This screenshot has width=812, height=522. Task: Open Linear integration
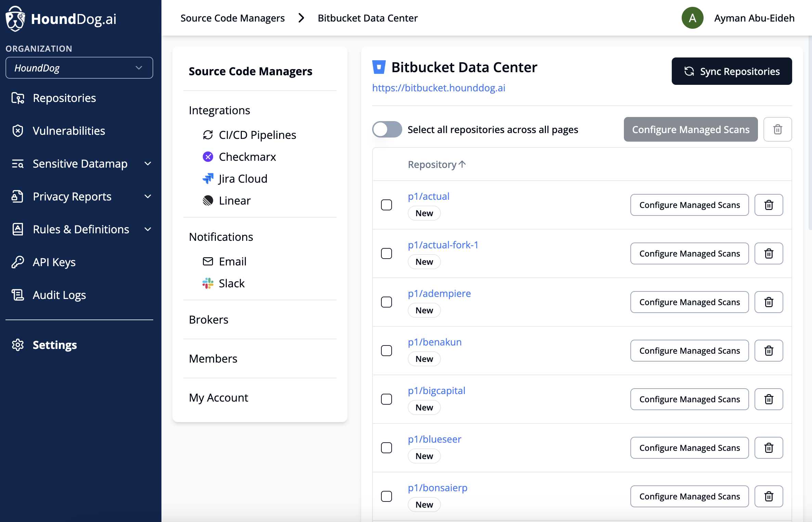point(234,200)
